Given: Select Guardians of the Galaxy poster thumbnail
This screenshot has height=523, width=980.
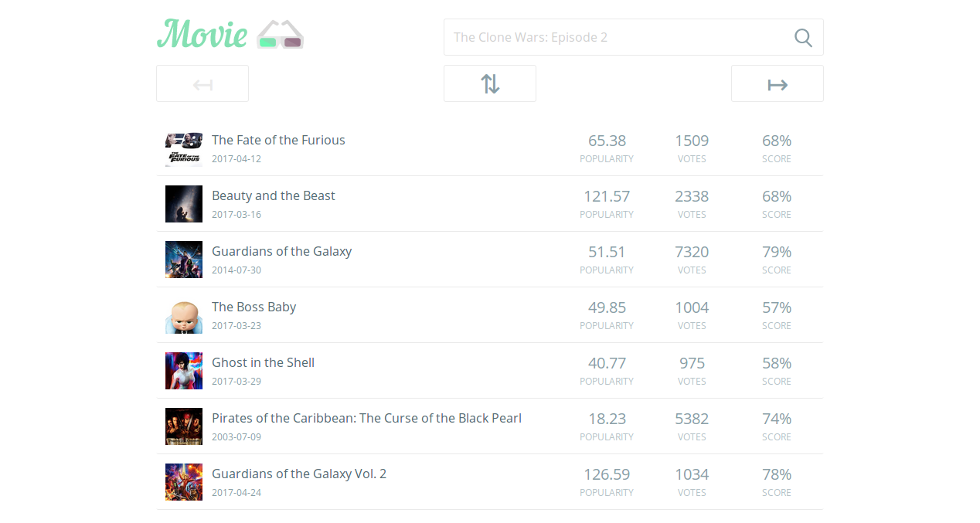Looking at the screenshot, I should 184,260.
